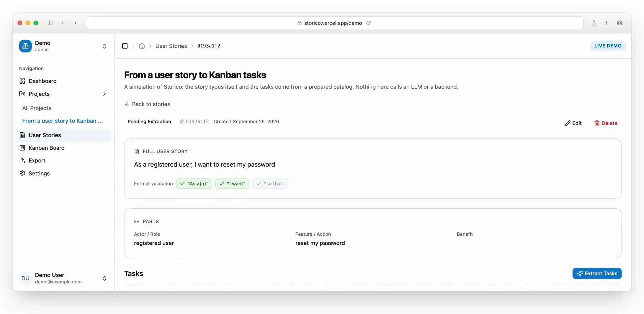This screenshot has height=314, width=644.
Task: Follow the Back to stories link
Action: pos(147,104)
